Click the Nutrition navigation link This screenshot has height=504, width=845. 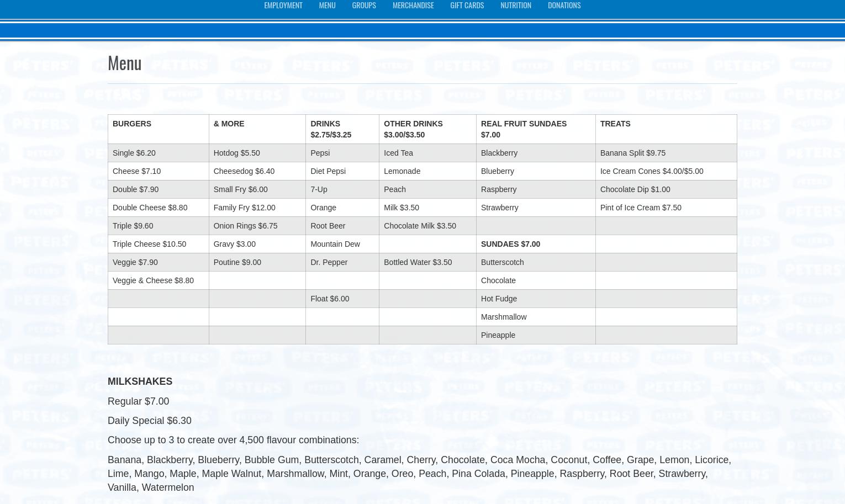(x=515, y=6)
